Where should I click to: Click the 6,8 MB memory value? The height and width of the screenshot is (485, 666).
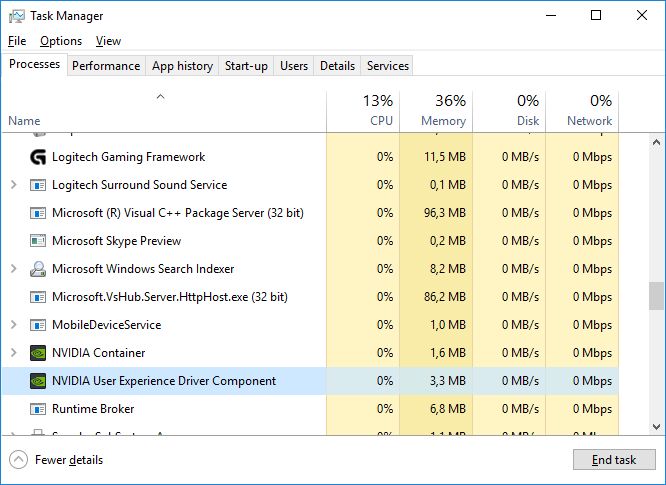tap(448, 409)
